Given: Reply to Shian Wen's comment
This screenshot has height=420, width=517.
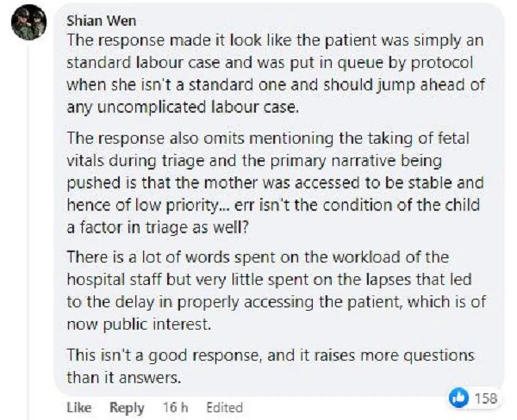Looking at the screenshot, I should coord(127,408).
